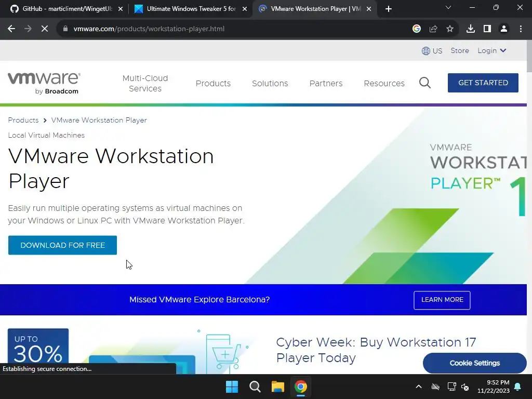Open Windows taskbar search
Image resolution: width=532 pixels, height=399 pixels.
point(255,387)
